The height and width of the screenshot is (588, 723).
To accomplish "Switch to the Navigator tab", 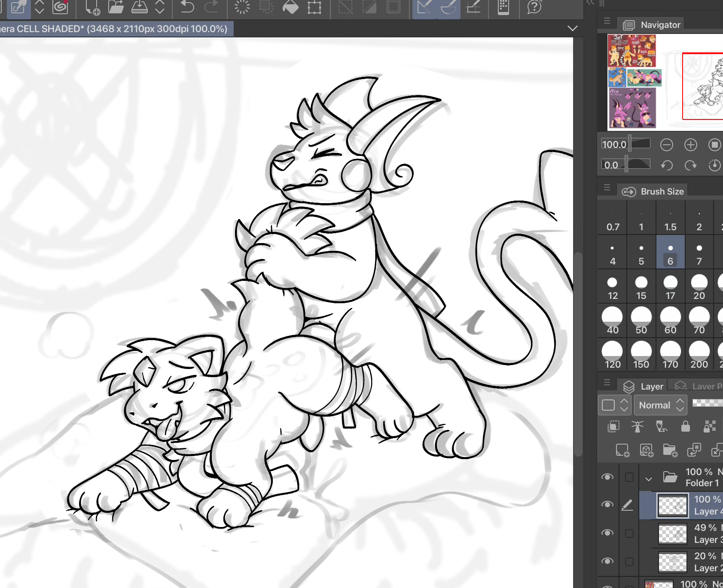I will [651, 25].
